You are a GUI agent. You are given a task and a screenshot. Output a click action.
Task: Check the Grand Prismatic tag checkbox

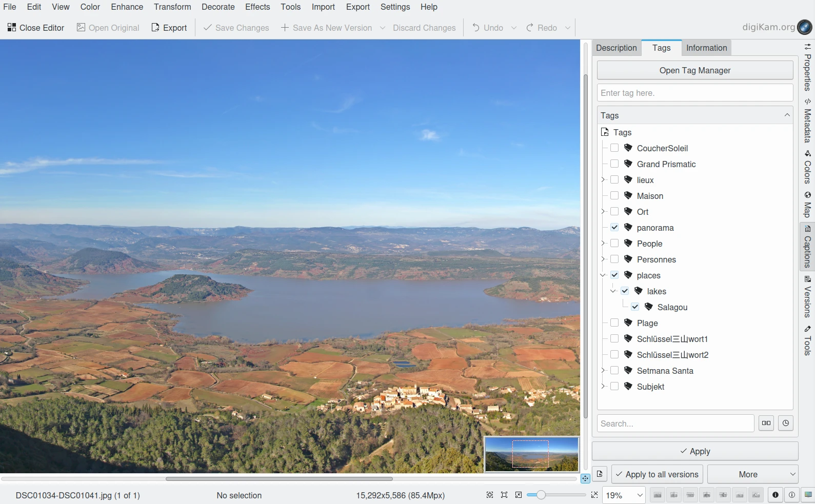614,164
